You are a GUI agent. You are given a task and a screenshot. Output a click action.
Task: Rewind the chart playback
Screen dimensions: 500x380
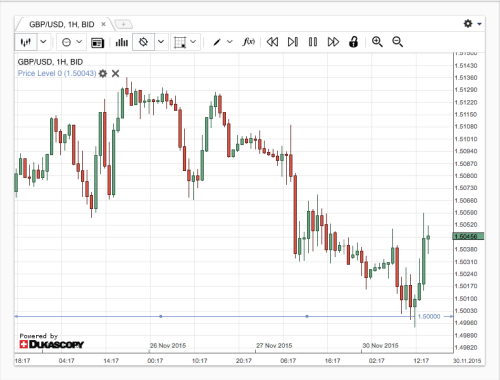point(272,42)
